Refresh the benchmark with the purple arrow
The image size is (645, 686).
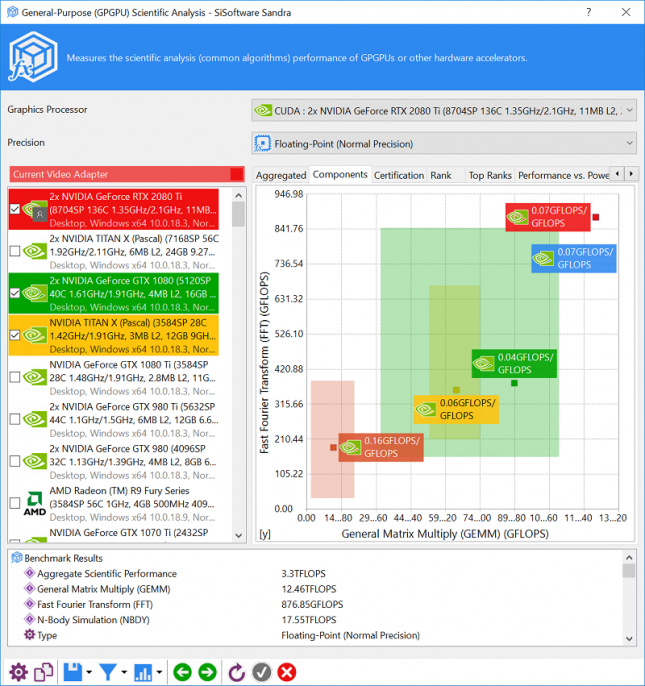coord(236,672)
